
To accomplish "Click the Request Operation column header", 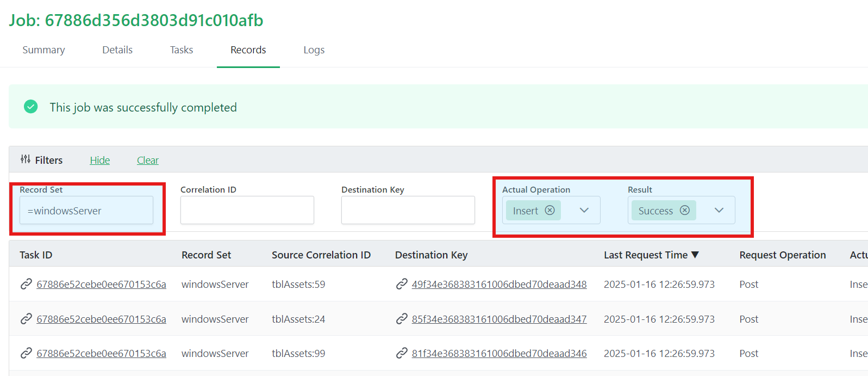I will [x=783, y=255].
